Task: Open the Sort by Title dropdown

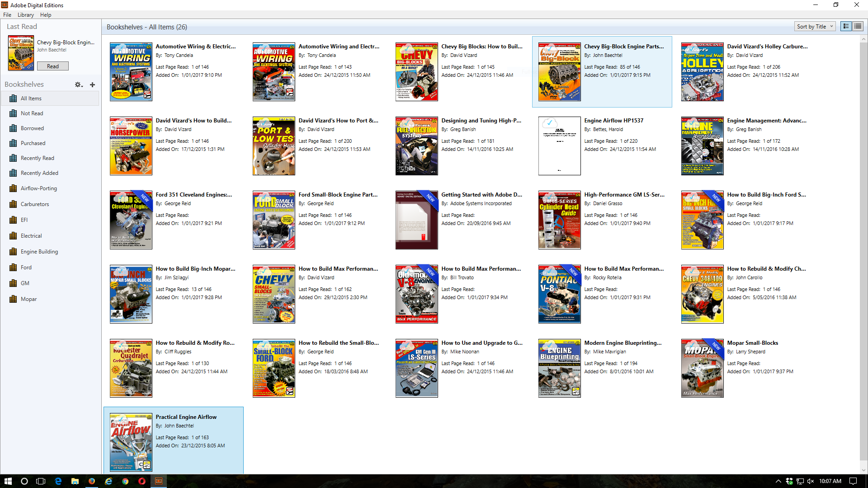Action: coord(815,26)
